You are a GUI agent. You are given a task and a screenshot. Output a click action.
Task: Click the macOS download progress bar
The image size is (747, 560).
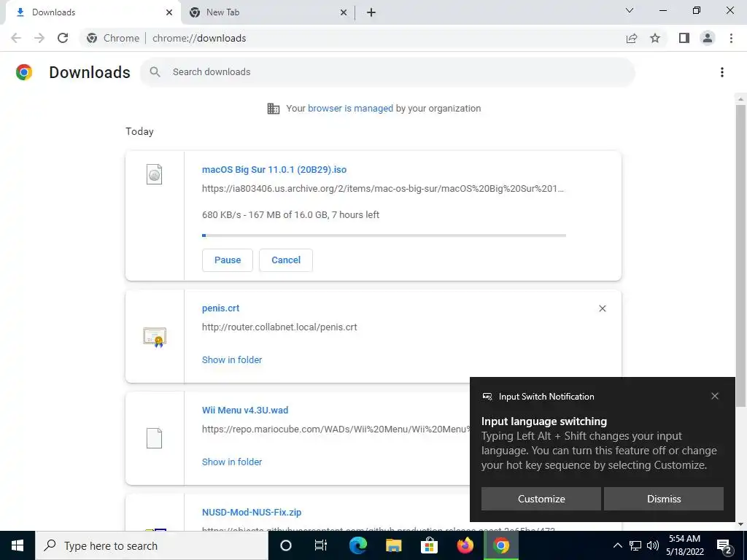click(x=384, y=236)
